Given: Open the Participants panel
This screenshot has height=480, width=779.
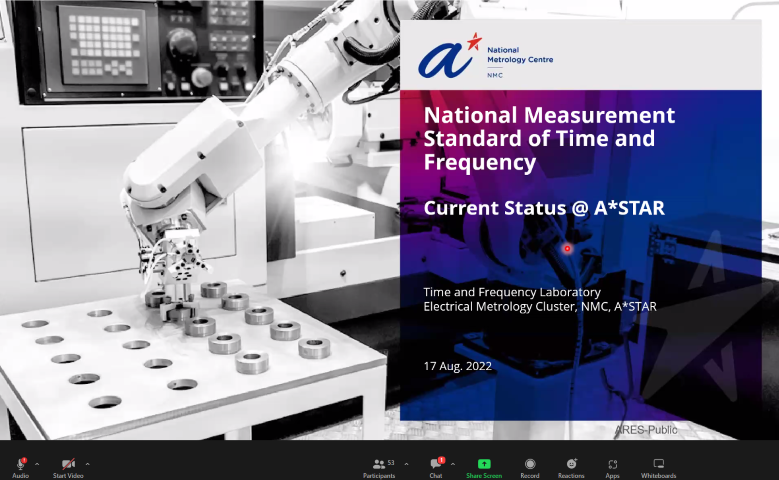Looking at the screenshot, I should 378,465.
